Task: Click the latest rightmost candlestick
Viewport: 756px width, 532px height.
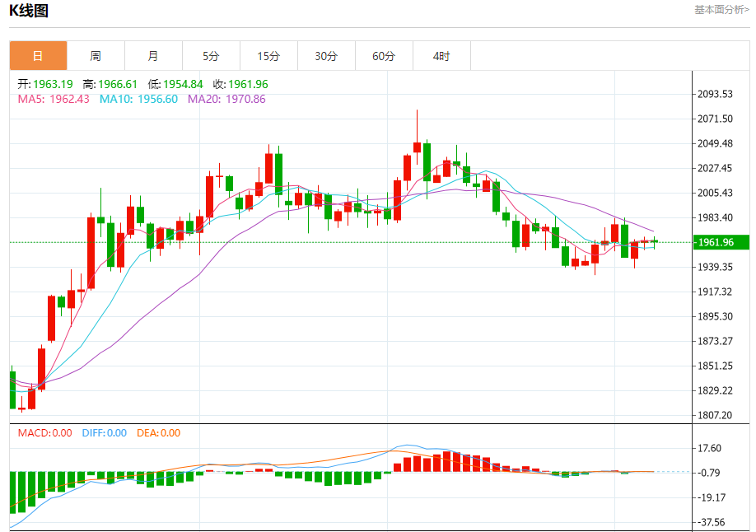Action: 654,241
